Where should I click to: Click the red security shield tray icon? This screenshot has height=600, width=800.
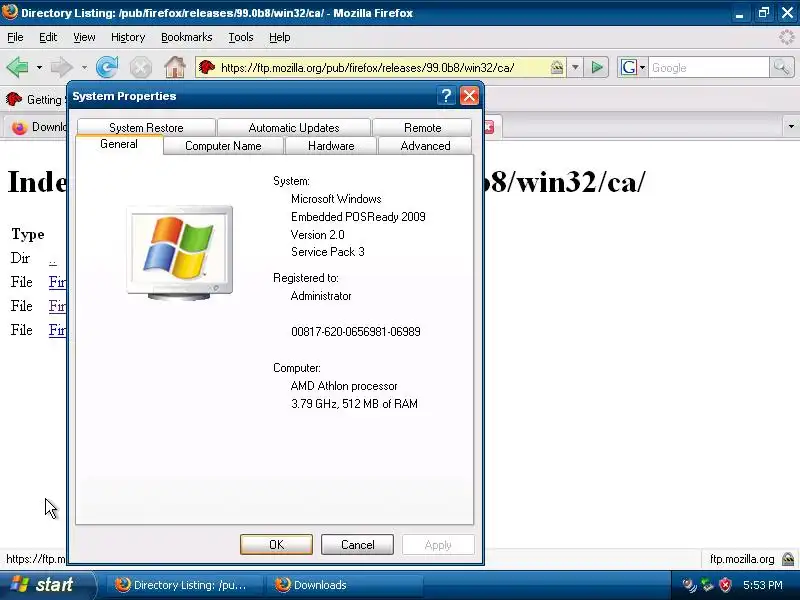(725, 585)
